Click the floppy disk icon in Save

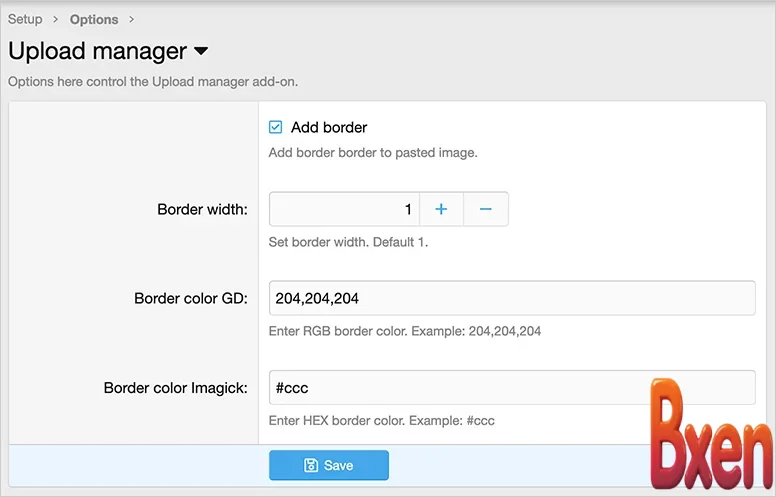[x=311, y=465]
